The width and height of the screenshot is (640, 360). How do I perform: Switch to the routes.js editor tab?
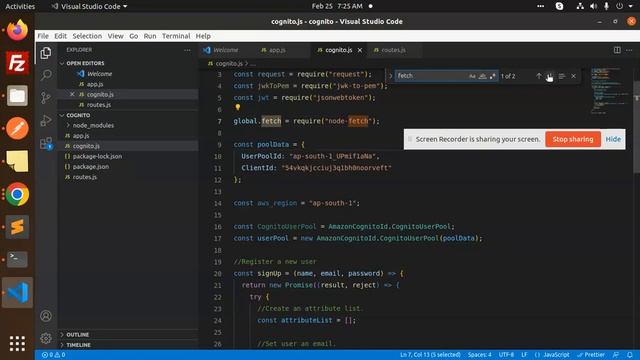[x=393, y=50]
